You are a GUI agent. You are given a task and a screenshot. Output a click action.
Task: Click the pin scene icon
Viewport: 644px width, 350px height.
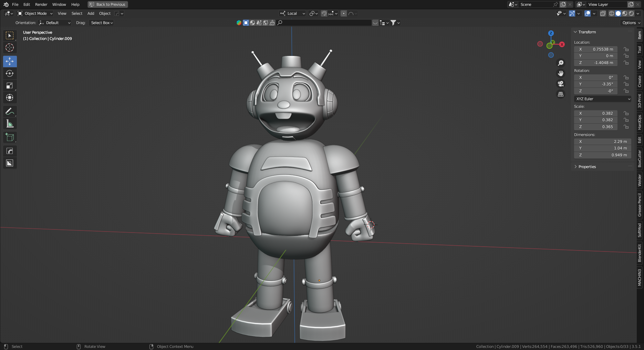click(x=555, y=4)
